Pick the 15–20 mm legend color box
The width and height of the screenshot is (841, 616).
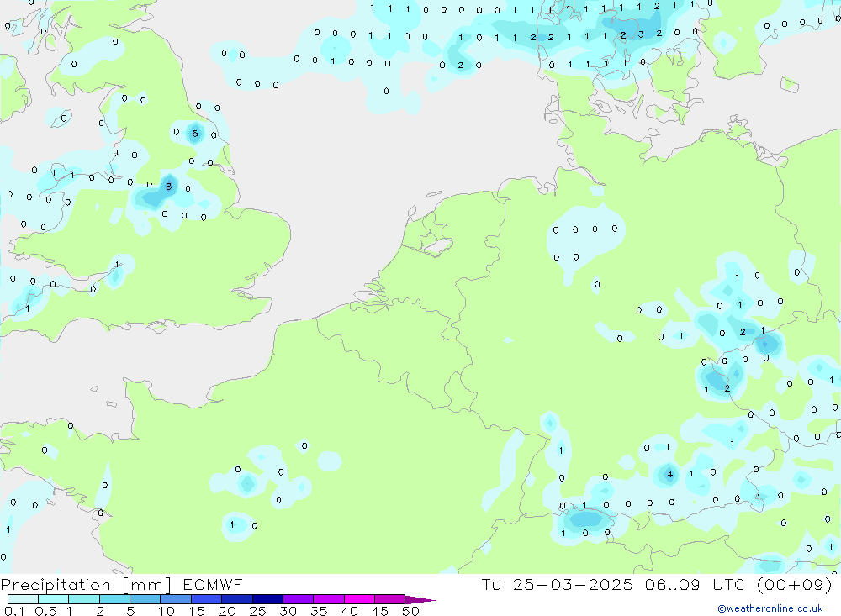(x=206, y=599)
